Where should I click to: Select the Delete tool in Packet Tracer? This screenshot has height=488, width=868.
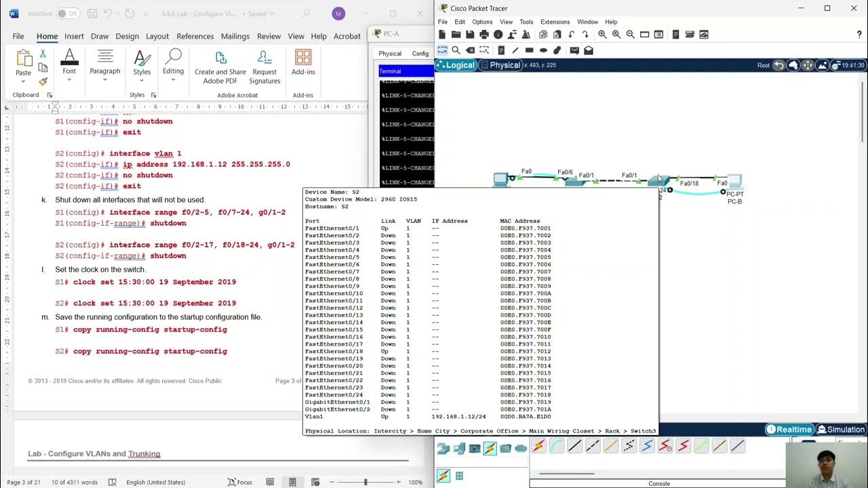470,50
